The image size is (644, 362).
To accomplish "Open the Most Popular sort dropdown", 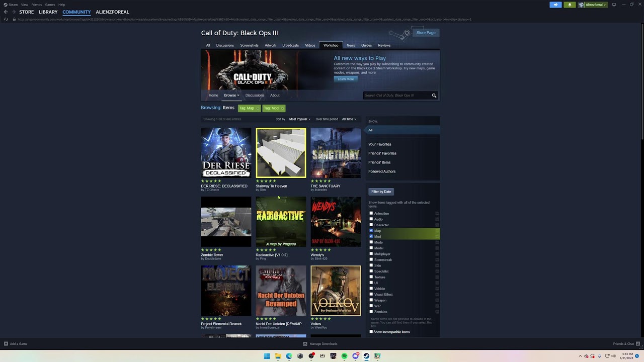I will pos(300,119).
